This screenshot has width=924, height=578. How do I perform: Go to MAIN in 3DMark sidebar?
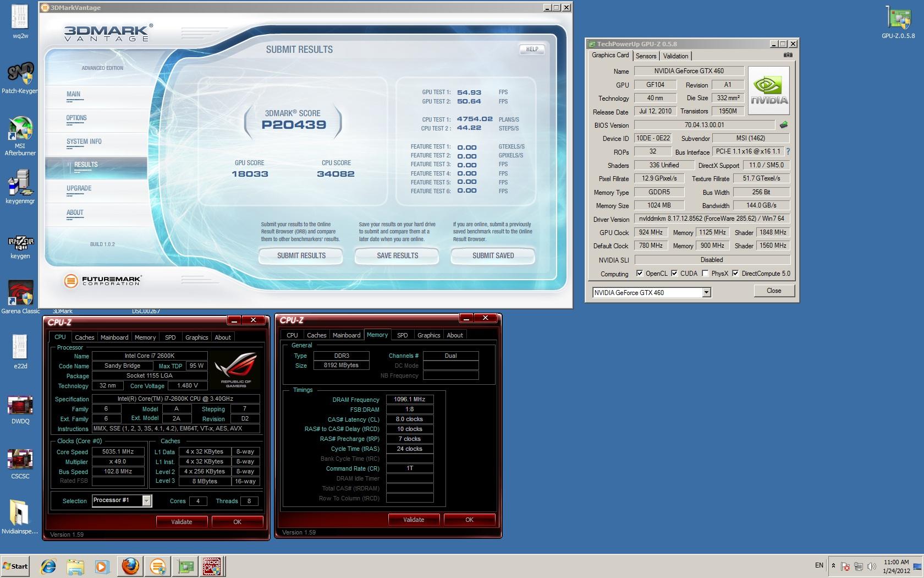tap(73, 94)
